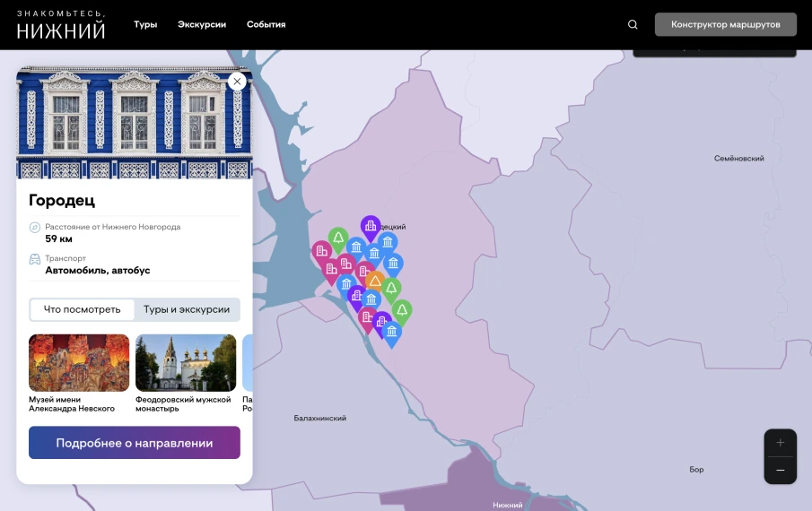Screen dimensions: 812x511
Task: Launch the Конструктор маршрутов button
Action: point(725,24)
